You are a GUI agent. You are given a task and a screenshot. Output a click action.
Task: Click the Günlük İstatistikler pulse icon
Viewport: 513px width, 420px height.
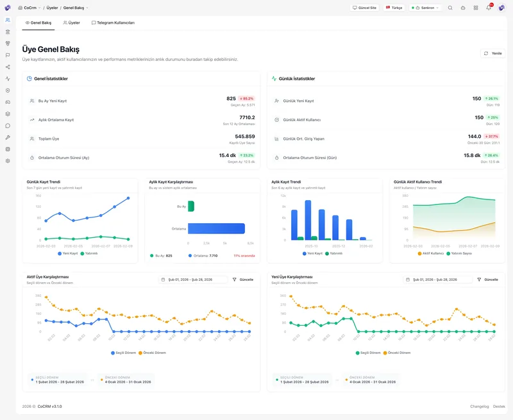pyautogui.click(x=274, y=78)
